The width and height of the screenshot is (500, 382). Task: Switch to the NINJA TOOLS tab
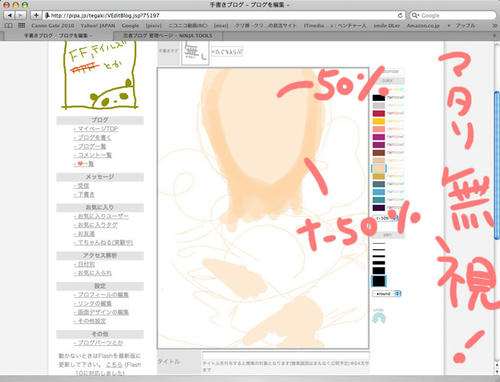pyautogui.click(x=168, y=36)
